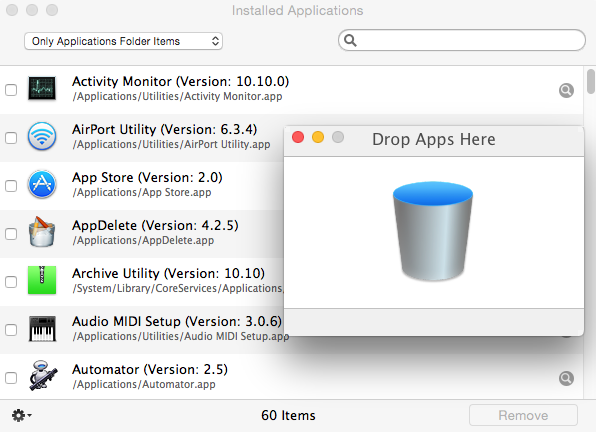Click path /Applications/Automator.app
Screen dimensions: 596x432
coord(144,385)
